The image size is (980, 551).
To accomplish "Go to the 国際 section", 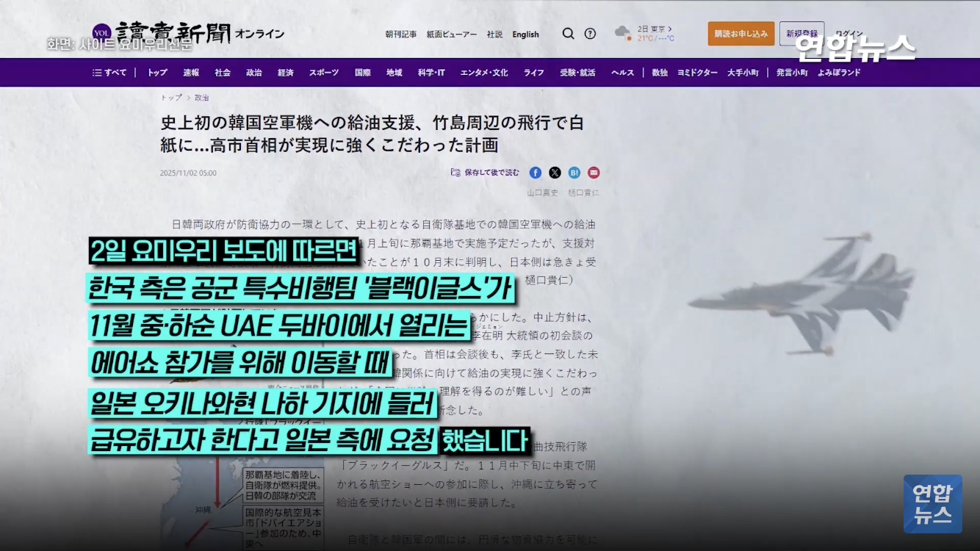I will tap(363, 73).
